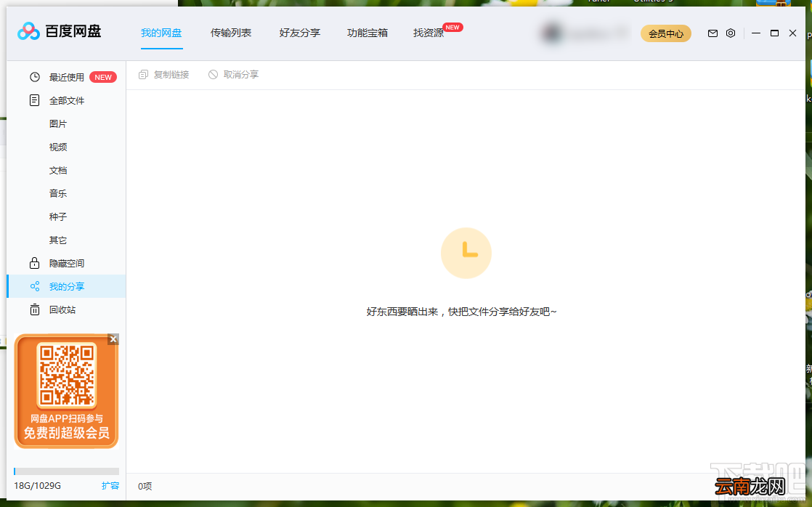Click the 18G/1029G storage text
Image resolution: width=812 pixels, height=507 pixels.
tap(37, 486)
